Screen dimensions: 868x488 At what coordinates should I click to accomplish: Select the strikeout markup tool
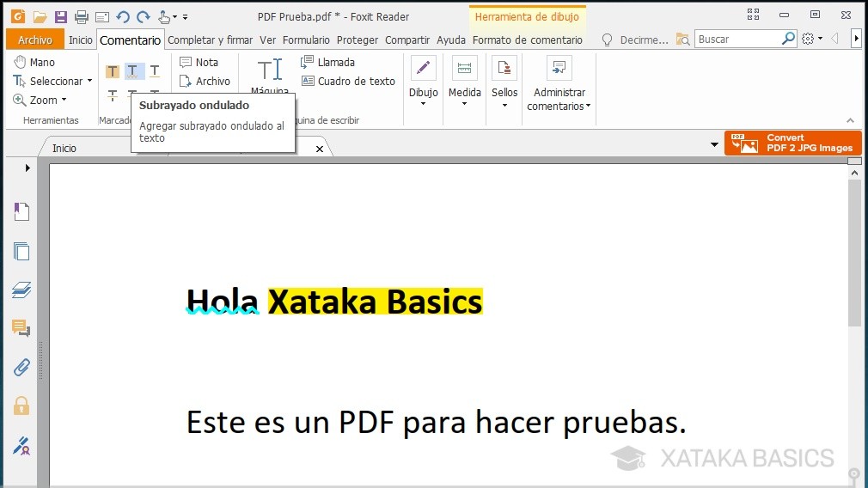pos(113,95)
